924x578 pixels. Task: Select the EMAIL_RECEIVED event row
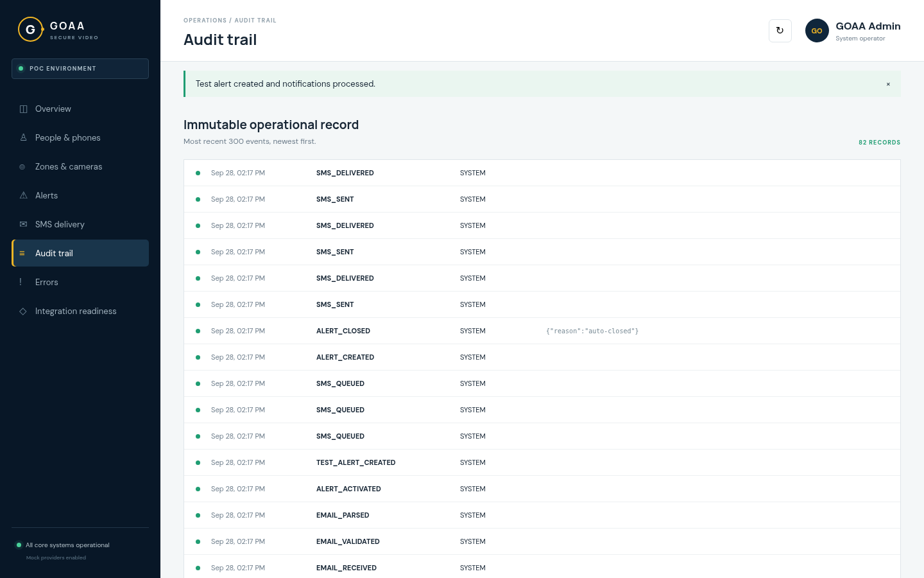[542, 566]
